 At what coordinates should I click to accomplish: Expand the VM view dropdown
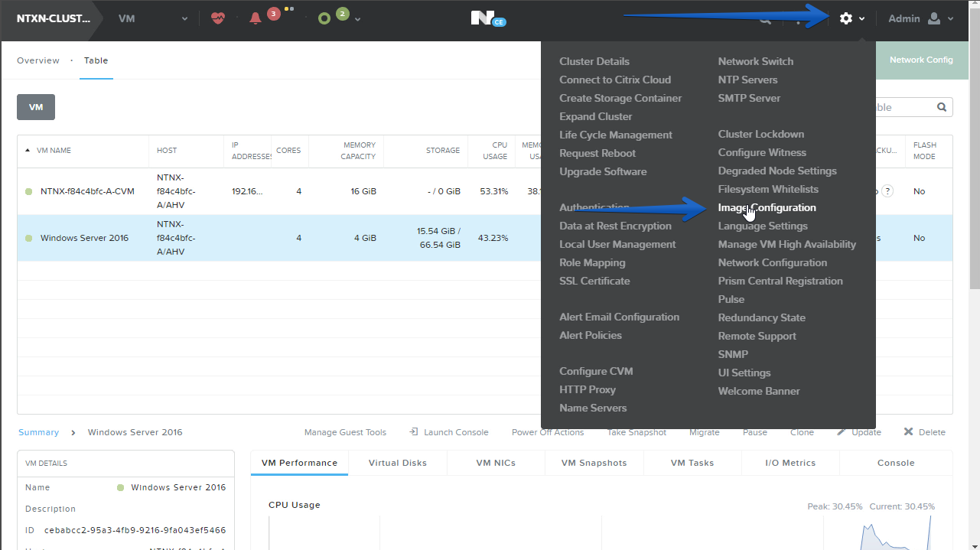pos(184,18)
